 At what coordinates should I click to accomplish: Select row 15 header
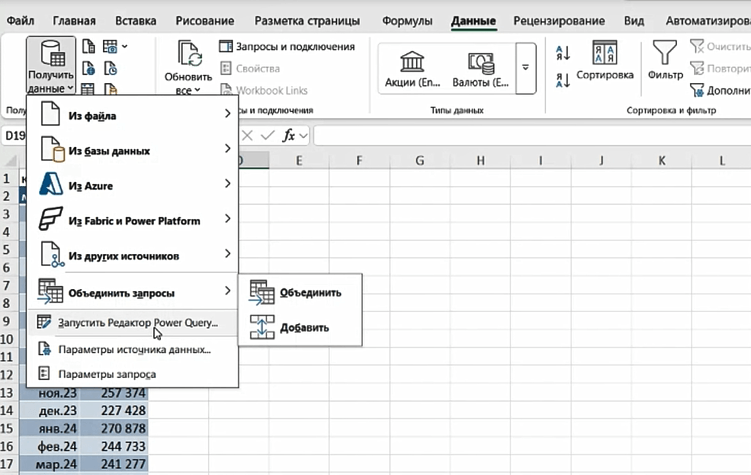coord(7,428)
